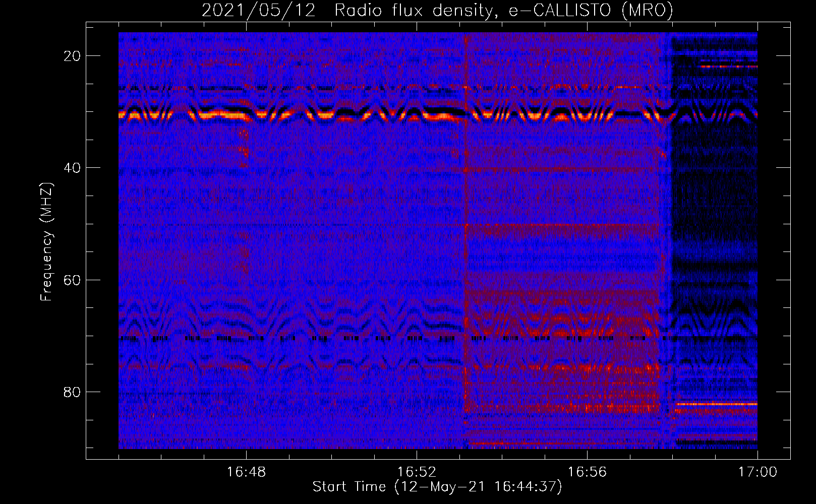Click the 80 MHz frequency tick label
This screenshot has height=504, width=816.
tap(72, 392)
